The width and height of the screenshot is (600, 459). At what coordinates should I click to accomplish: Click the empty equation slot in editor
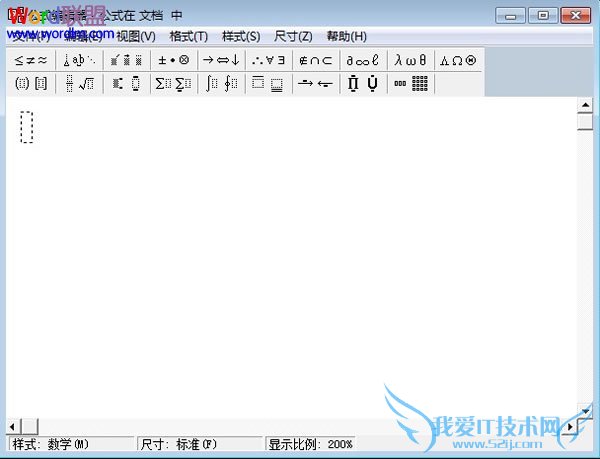[x=27, y=127]
